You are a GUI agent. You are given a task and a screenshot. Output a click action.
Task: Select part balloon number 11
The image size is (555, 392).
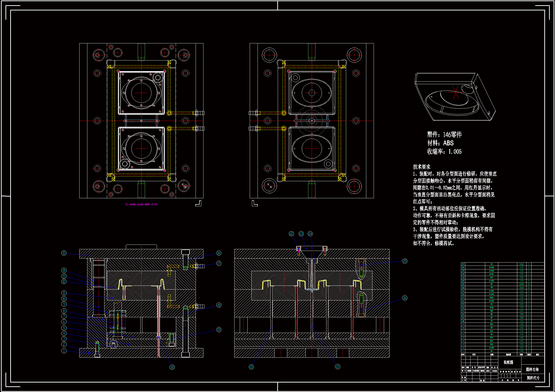pyautogui.click(x=64, y=293)
